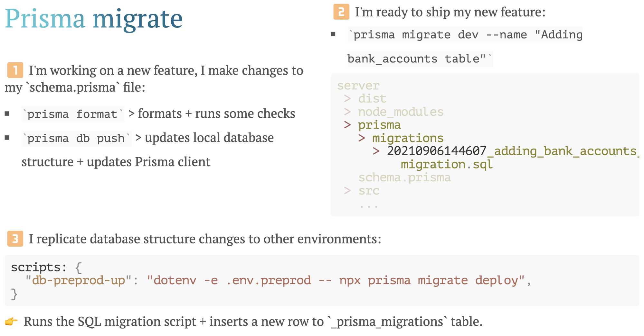Select schema.prisma in the file tree
Screen dimensions: 644x336
point(404,177)
